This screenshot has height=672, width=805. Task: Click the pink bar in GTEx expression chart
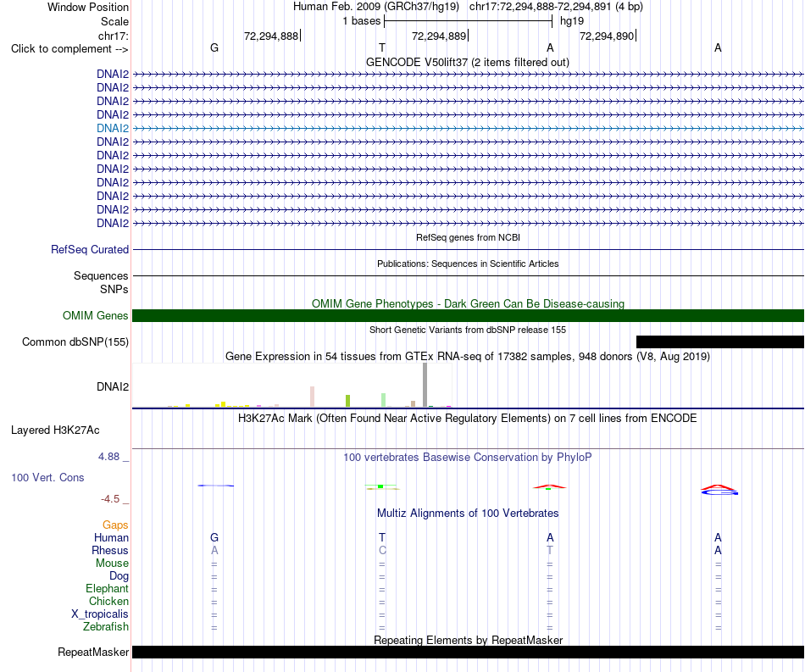coord(312,397)
